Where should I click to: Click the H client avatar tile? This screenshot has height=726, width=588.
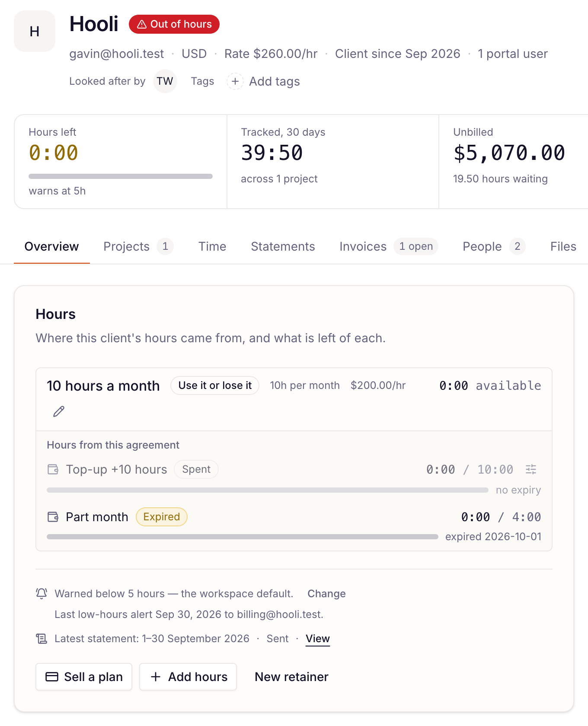point(35,31)
